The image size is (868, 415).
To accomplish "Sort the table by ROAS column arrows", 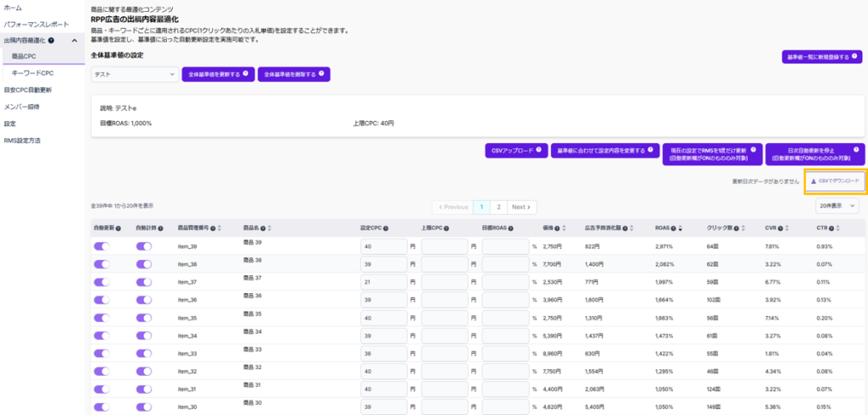I will [681, 228].
